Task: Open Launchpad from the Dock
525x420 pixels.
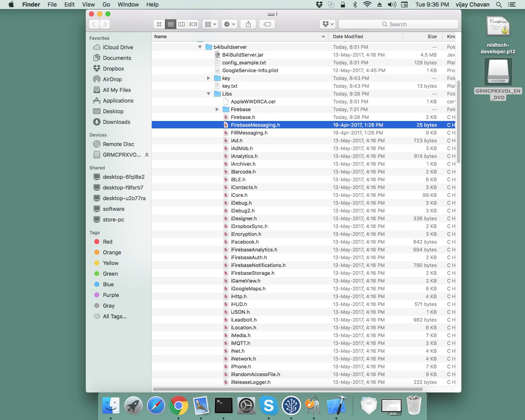Action: coord(133,406)
